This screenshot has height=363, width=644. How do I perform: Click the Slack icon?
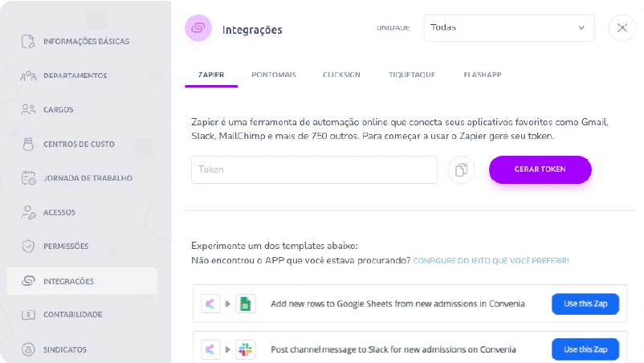tap(245, 349)
